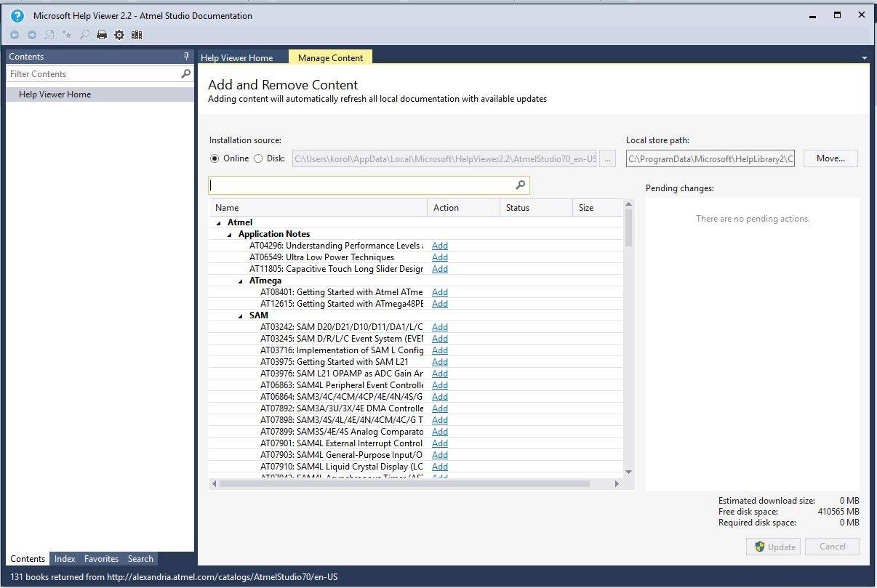Click the content search magnifier icon

click(x=520, y=185)
